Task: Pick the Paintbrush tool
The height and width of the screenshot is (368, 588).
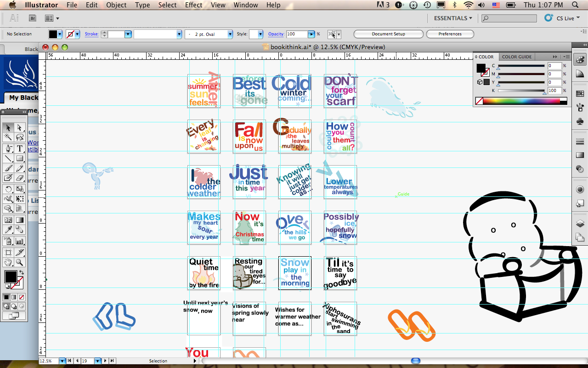Action: [8, 168]
